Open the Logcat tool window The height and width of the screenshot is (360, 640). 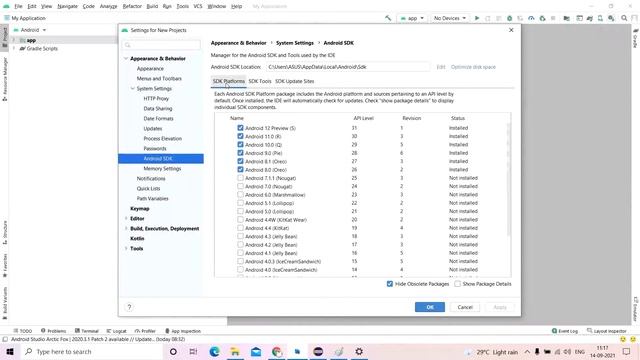pos(117,331)
